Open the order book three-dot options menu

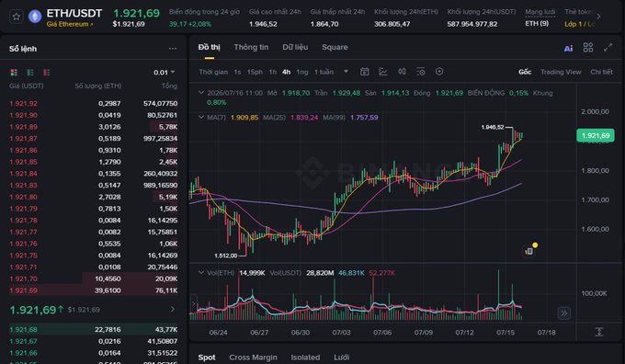(x=173, y=49)
